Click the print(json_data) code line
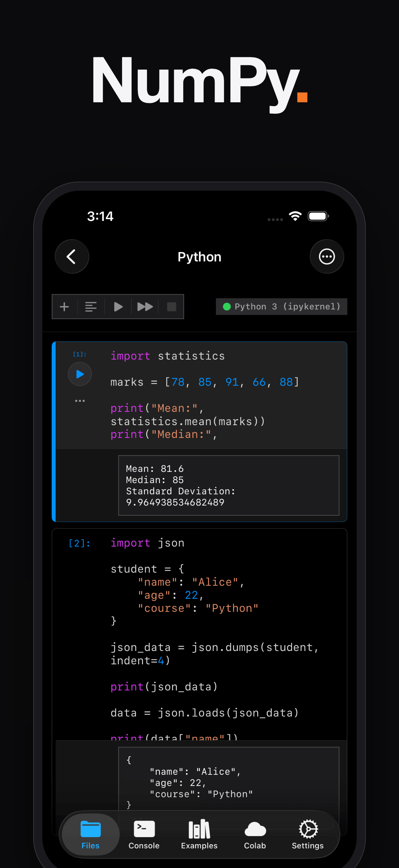The width and height of the screenshot is (399, 868). pos(164,687)
